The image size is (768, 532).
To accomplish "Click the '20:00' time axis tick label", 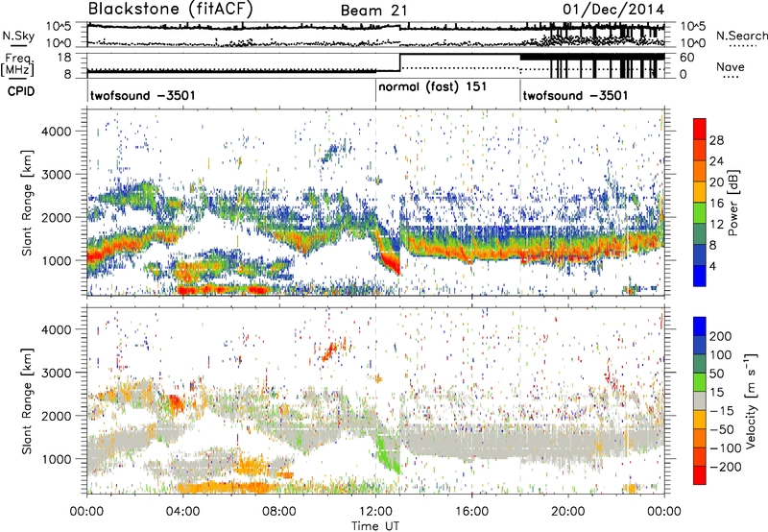I will point(567,512).
